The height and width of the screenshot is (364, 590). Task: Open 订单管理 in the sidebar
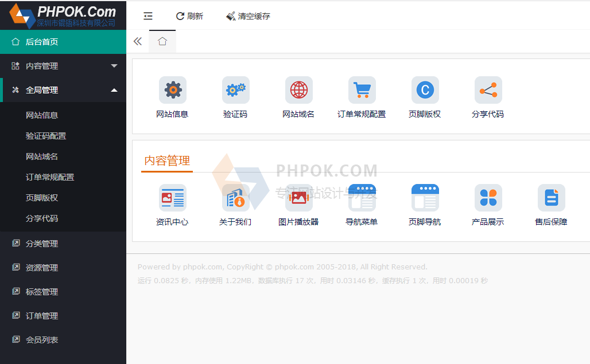(42, 316)
